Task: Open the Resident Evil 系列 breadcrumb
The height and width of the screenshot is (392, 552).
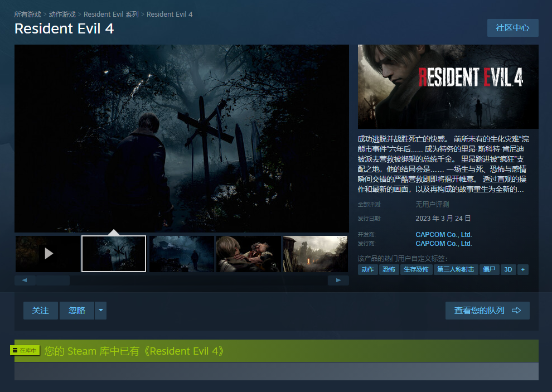Action: pyautogui.click(x=111, y=14)
